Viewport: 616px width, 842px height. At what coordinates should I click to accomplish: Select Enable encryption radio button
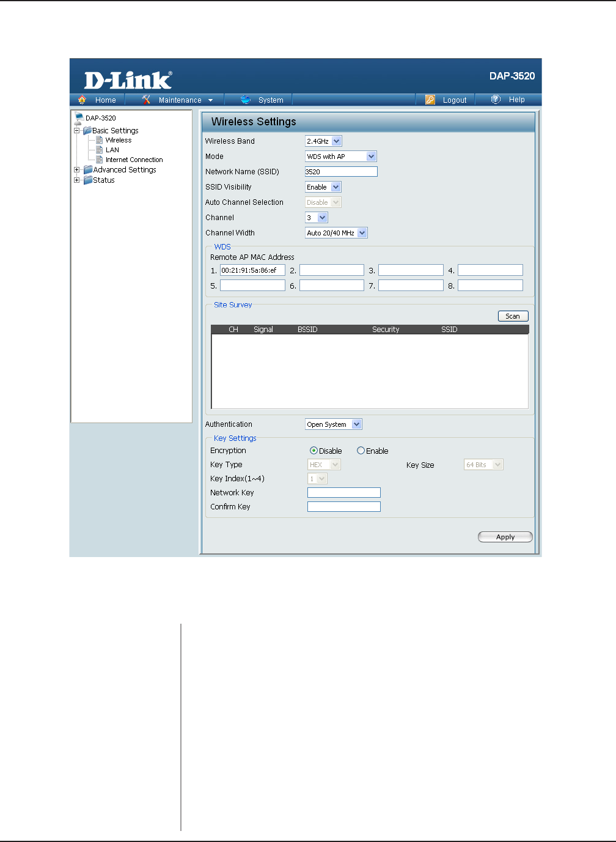pos(361,451)
